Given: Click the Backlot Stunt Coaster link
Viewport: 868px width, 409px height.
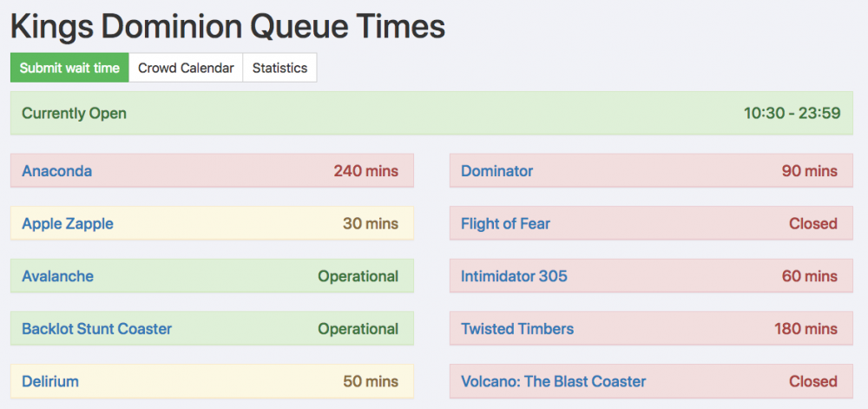Looking at the screenshot, I should (x=96, y=329).
